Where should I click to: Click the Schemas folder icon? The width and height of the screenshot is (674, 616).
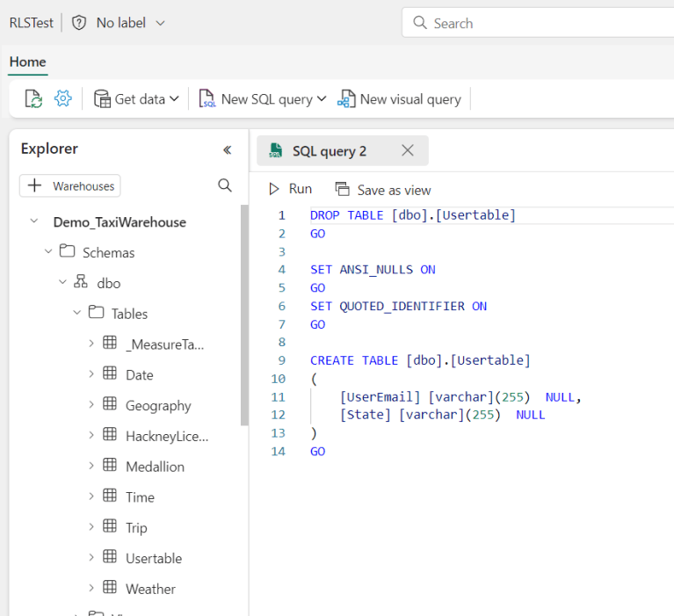(67, 250)
